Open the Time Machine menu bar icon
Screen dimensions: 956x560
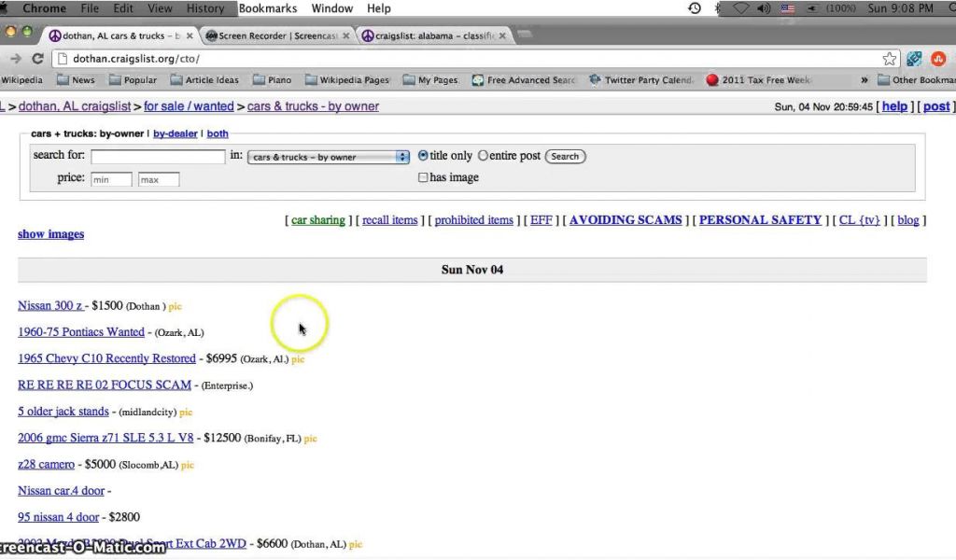pyautogui.click(x=695, y=8)
